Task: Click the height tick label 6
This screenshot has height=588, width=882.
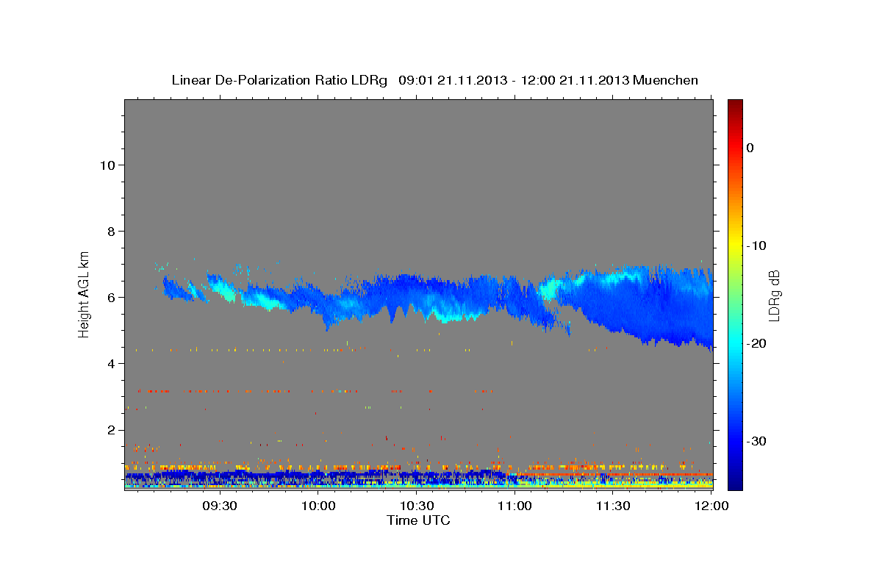Action: click(x=112, y=297)
